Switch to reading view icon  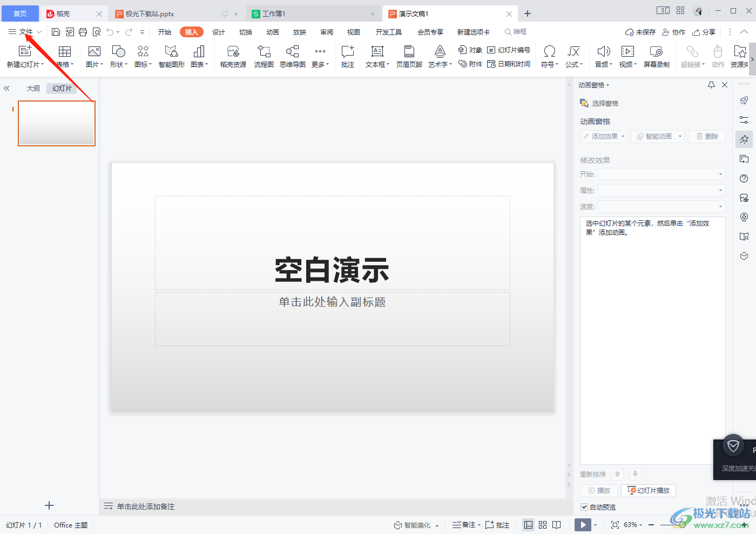pyautogui.click(x=557, y=525)
